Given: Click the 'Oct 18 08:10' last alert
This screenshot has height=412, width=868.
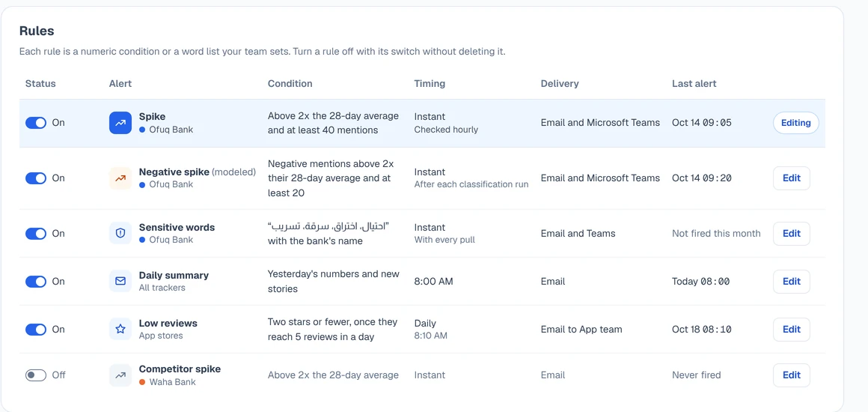Looking at the screenshot, I should click(701, 330).
